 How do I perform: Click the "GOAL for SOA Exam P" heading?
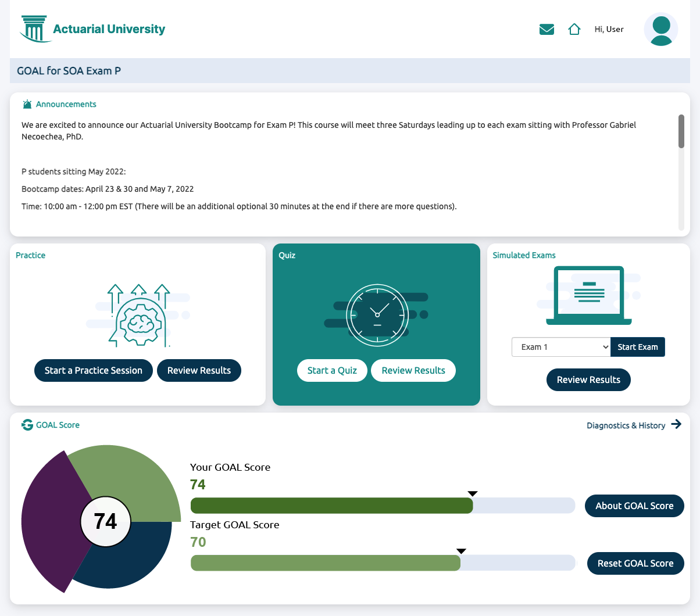point(69,71)
